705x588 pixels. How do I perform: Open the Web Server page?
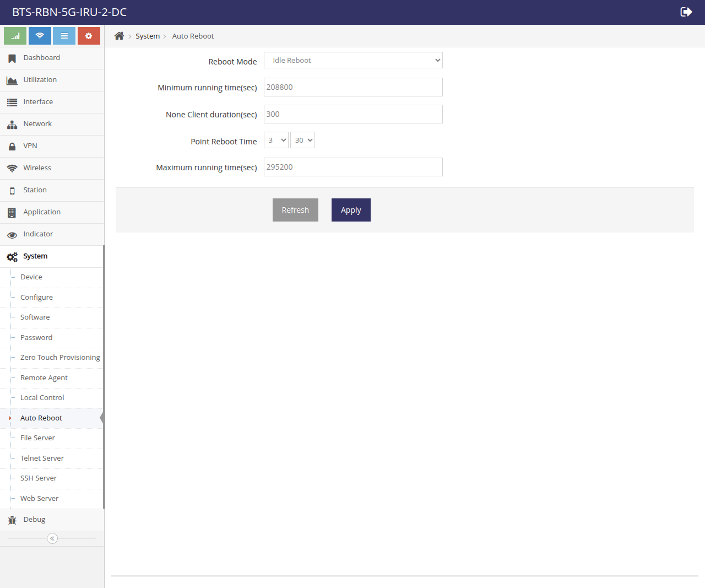point(52,499)
